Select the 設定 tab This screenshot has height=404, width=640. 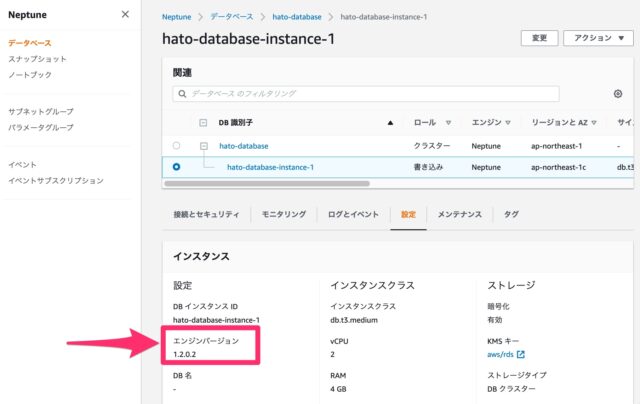pyautogui.click(x=408, y=214)
